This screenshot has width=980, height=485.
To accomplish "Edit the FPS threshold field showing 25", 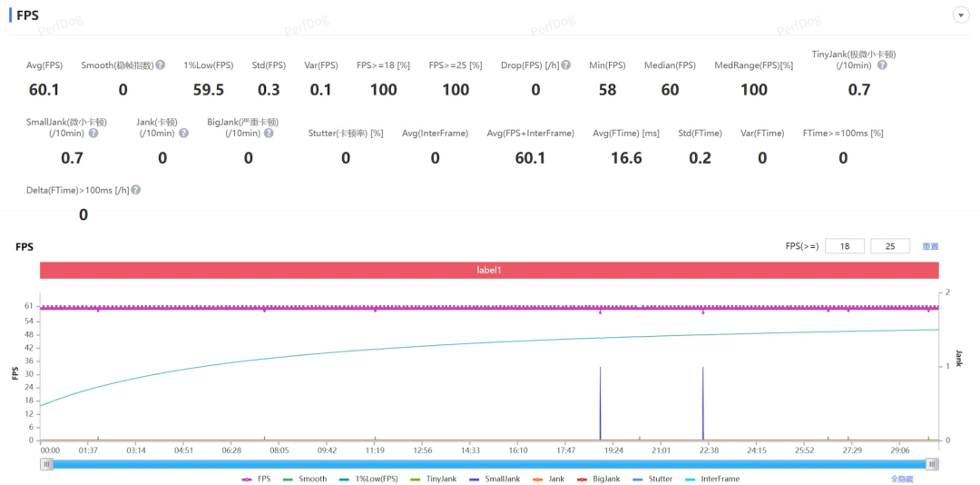I will [x=891, y=246].
